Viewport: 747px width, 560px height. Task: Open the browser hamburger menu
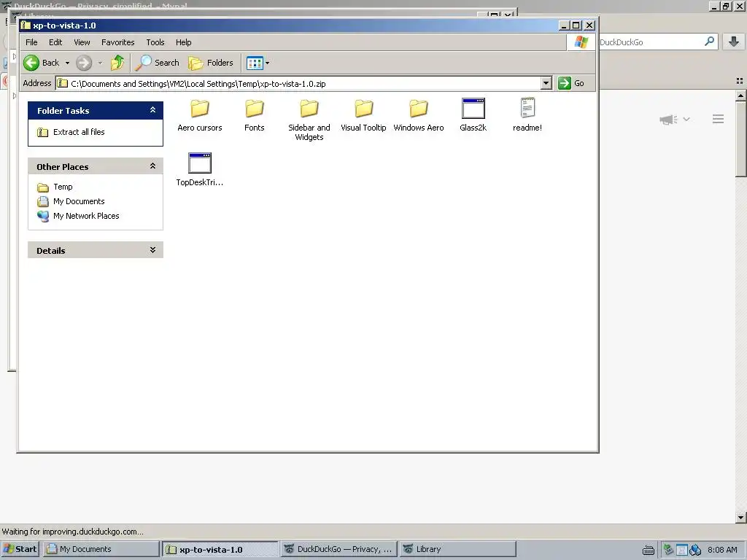[718, 119]
